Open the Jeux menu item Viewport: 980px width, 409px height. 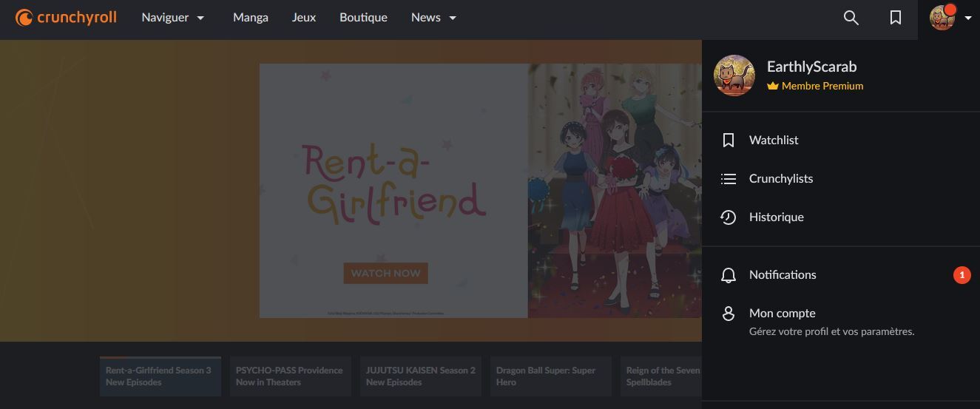(304, 17)
